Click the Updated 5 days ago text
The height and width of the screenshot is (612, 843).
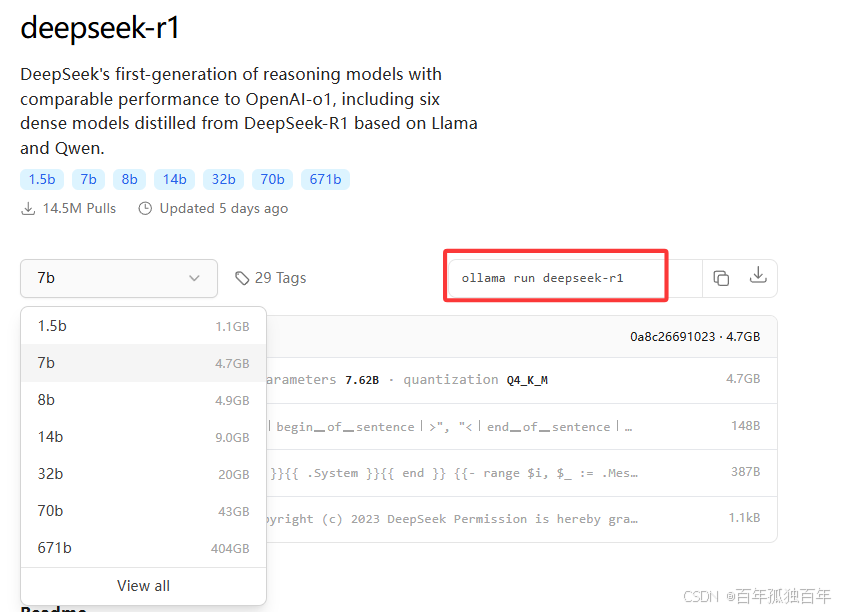[224, 209]
